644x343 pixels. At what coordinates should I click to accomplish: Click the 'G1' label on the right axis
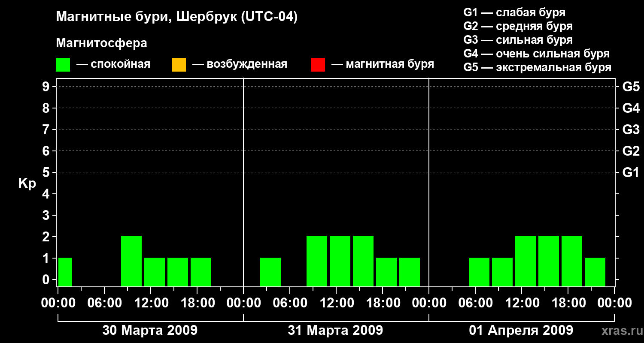(x=631, y=173)
